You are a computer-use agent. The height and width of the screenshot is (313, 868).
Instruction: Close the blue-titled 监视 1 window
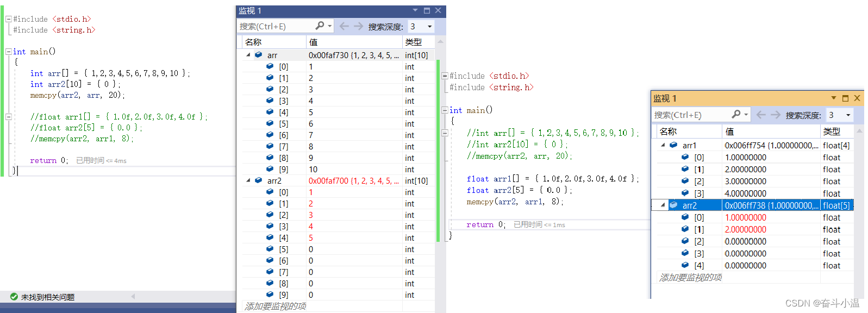coord(438,10)
